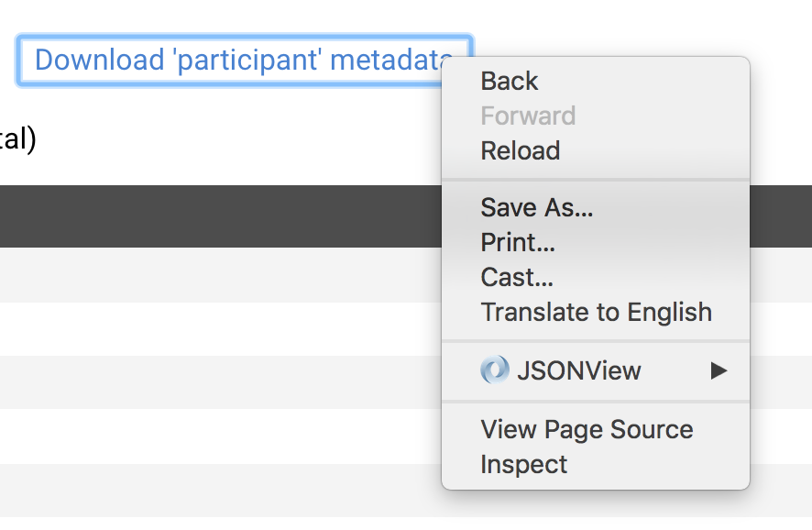Choose Back from the context menu

click(510, 81)
